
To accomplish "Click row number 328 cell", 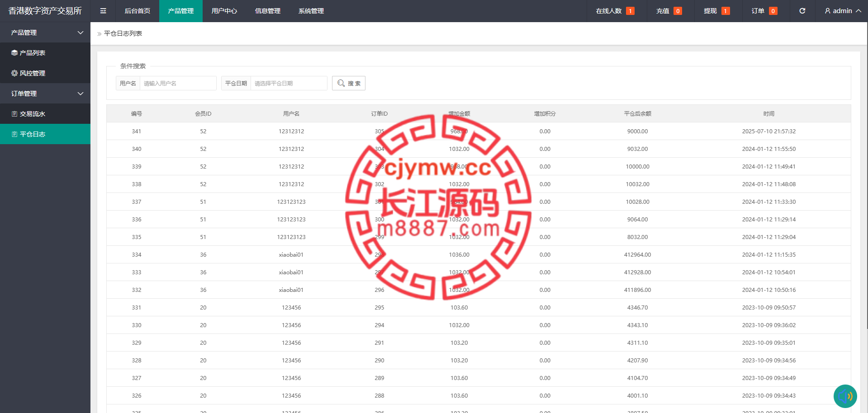I will coord(137,361).
